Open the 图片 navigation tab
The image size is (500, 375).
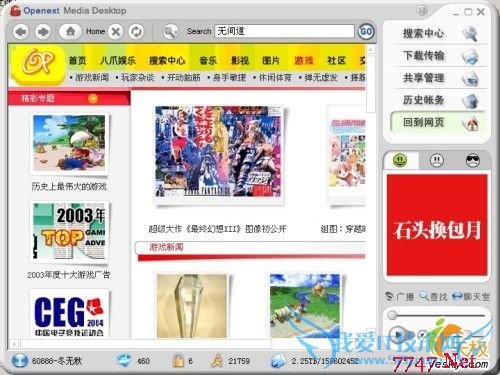tap(271, 61)
